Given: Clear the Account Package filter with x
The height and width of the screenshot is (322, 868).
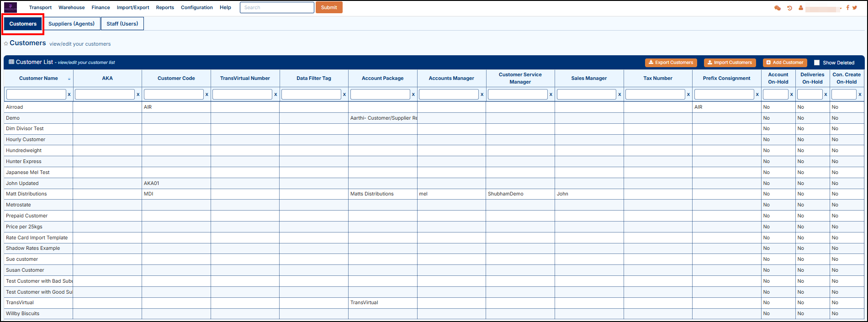Looking at the screenshot, I should tap(413, 95).
